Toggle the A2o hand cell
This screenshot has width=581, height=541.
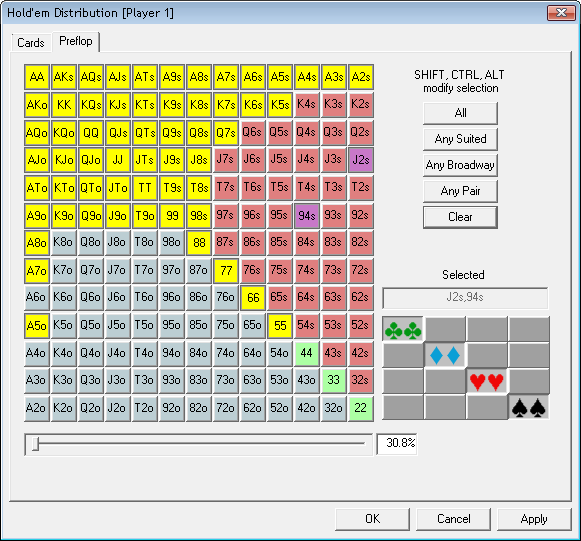(x=37, y=408)
